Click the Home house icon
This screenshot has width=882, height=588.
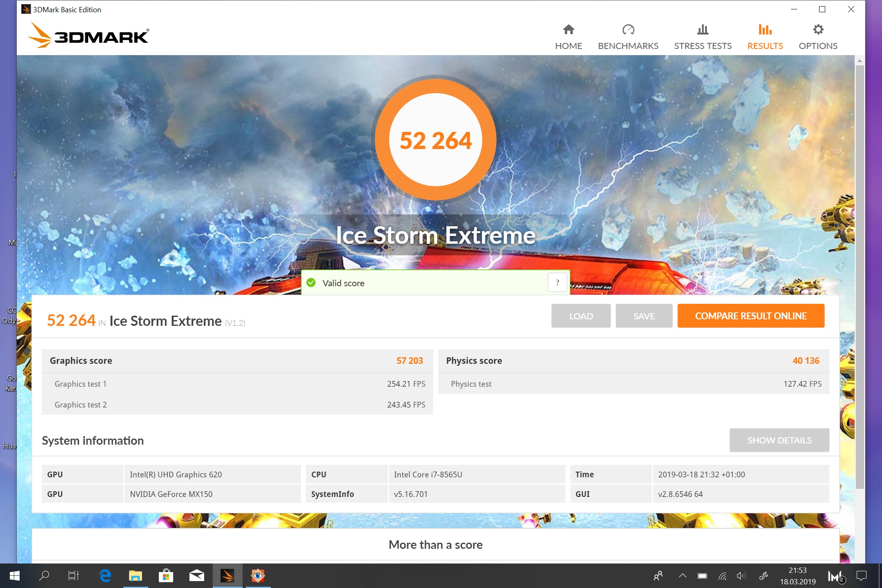click(568, 29)
